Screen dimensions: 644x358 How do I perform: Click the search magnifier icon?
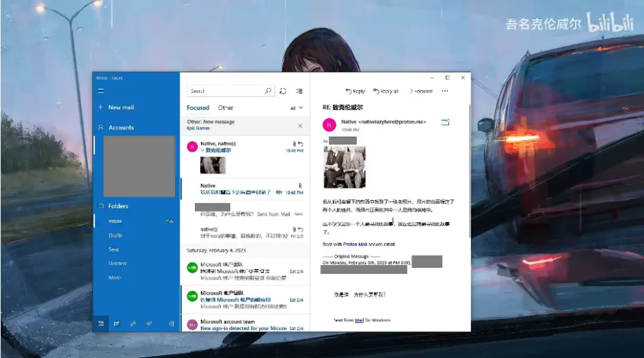pyautogui.click(x=268, y=91)
